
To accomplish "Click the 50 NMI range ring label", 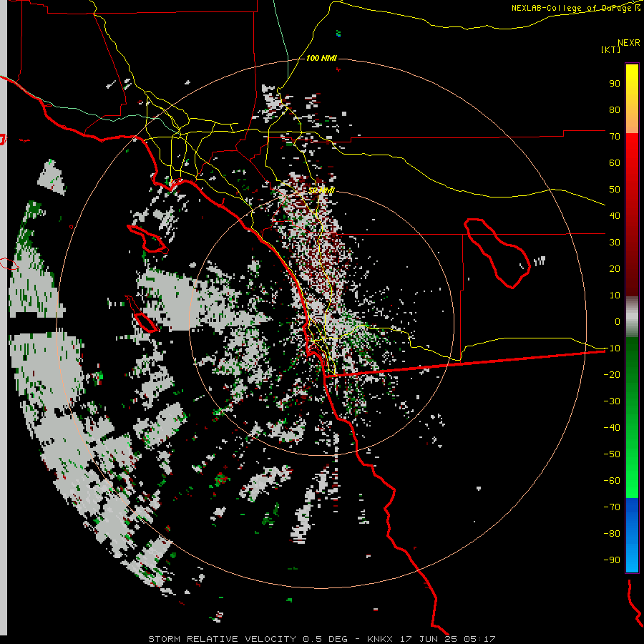I will (321, 190).
